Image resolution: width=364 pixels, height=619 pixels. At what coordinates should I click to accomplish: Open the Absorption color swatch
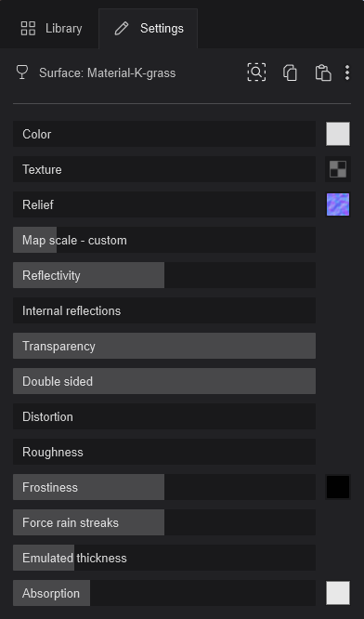click(x=338, y=593)
